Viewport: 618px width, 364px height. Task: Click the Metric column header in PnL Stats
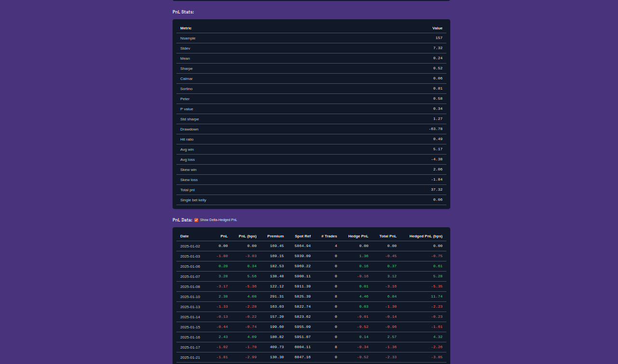click(x=186, y=28)
